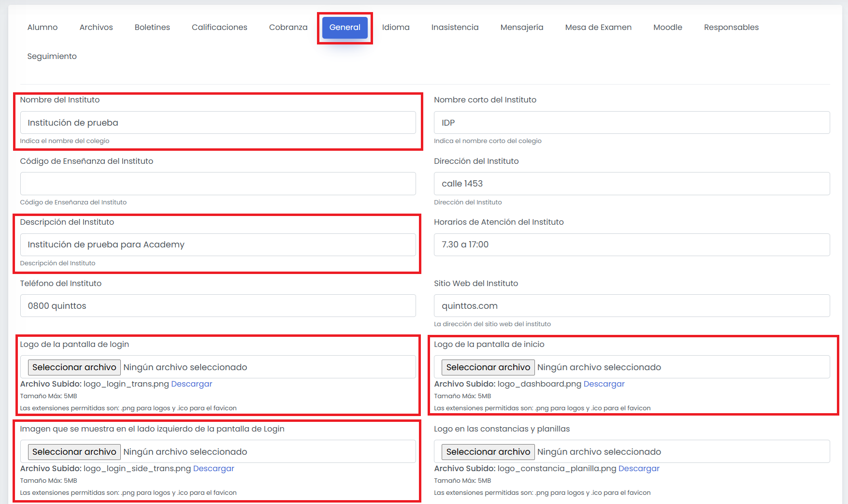Select file for constancias y planillas logo
848x504 pixels.
[488, 452]
